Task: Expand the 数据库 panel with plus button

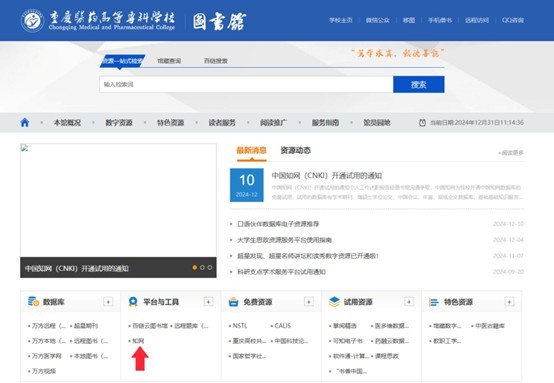Action: click(108, 301)
